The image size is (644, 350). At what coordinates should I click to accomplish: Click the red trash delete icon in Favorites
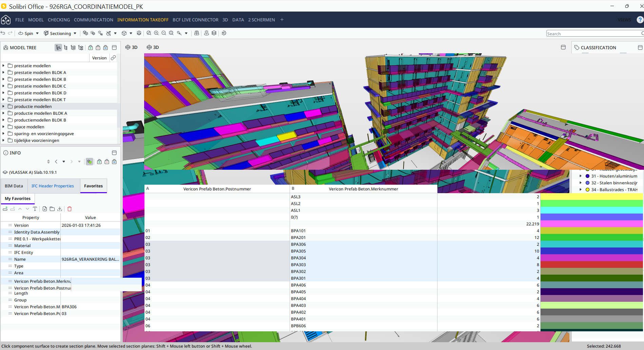pyautogui.click(x=70, y=209)
